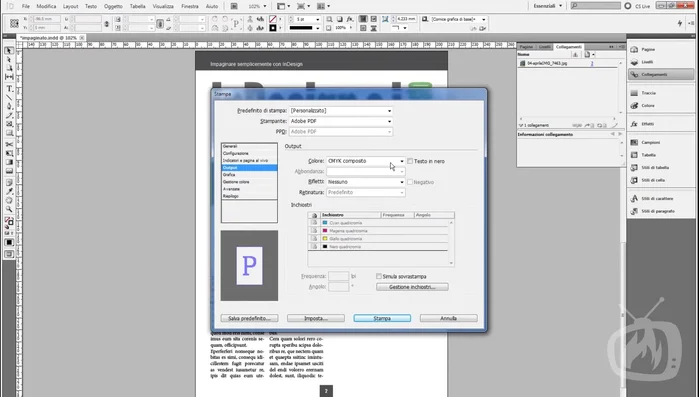Select the Page tool
Viewport: 699px width, 397px height.
[9, 68]
